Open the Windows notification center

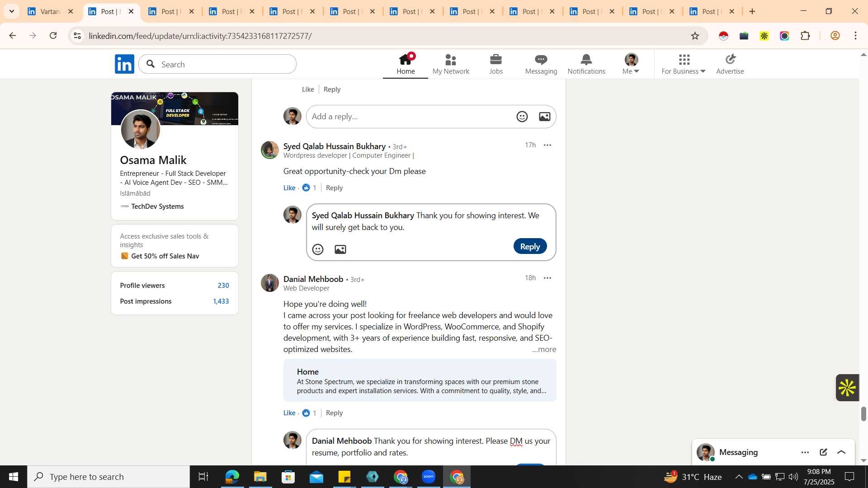850,477
